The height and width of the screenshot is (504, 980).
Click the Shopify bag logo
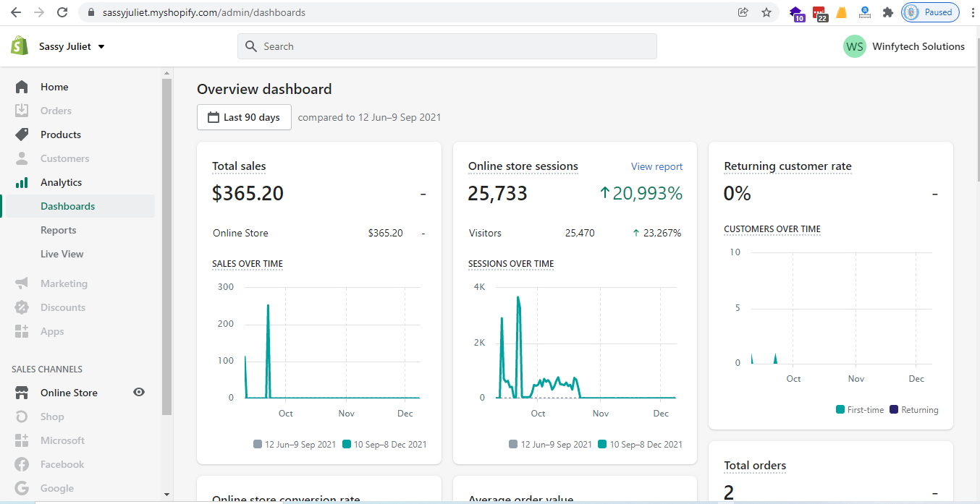pos(20,46)
